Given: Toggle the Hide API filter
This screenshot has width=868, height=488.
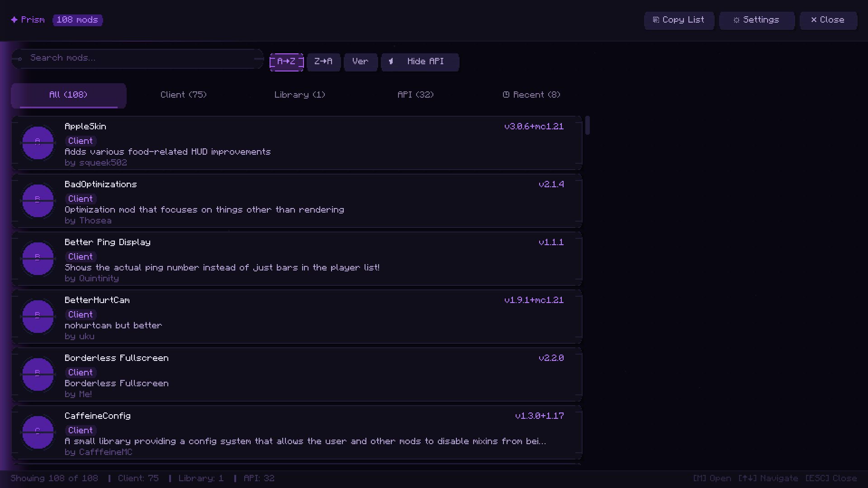Looking at the screenshot, I should point(420,62).
